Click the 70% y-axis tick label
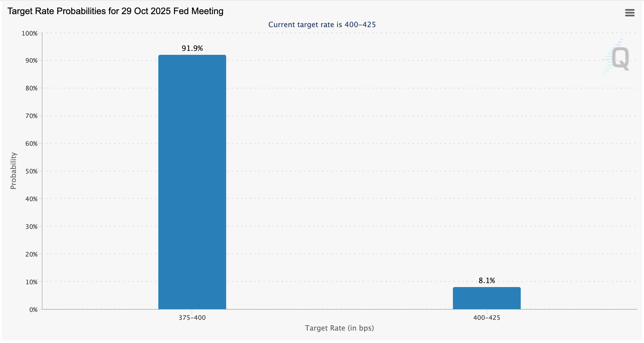 click(31, 116)
